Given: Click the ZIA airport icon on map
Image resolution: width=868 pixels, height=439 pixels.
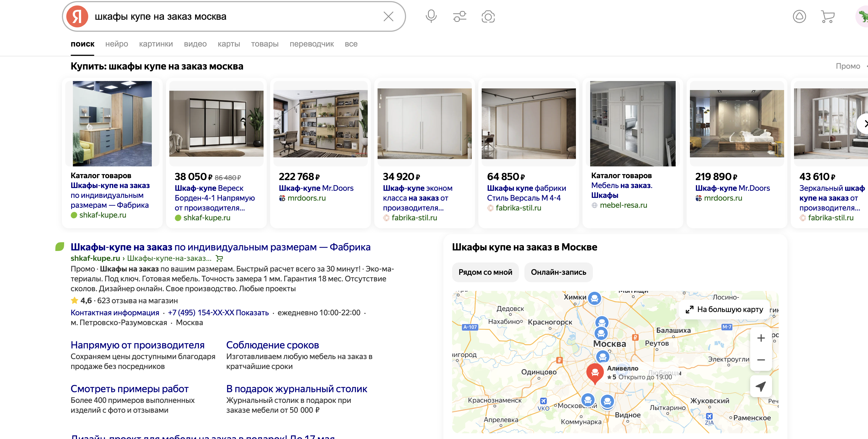Looking at the screenshot, I should (x=709, y=416).
